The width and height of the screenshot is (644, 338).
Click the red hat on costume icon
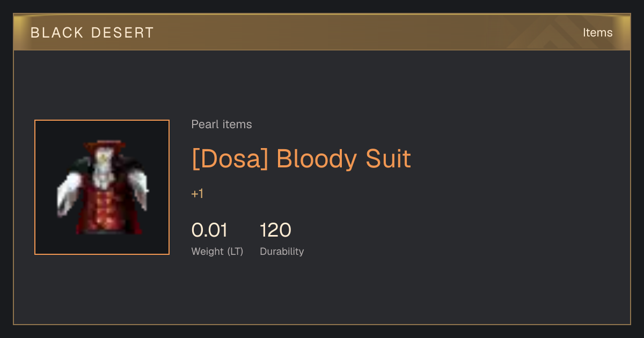coord(104,145)
